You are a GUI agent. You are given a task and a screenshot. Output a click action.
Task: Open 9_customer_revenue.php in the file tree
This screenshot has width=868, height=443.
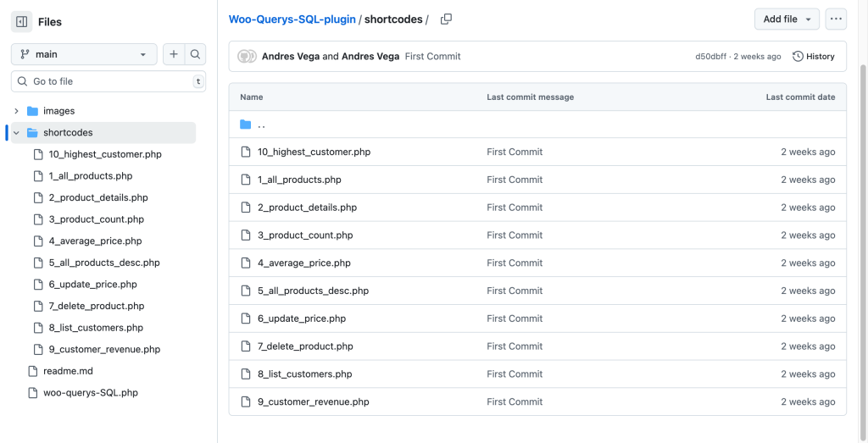104,350
